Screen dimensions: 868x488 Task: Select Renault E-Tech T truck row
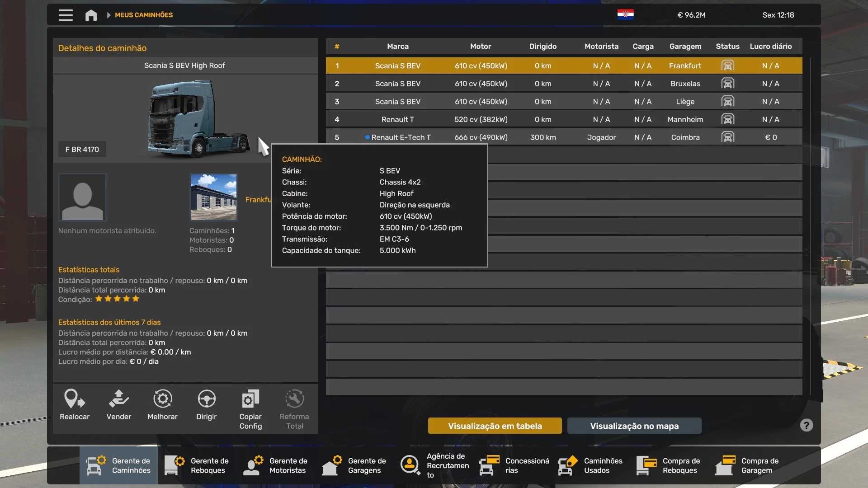401,137
